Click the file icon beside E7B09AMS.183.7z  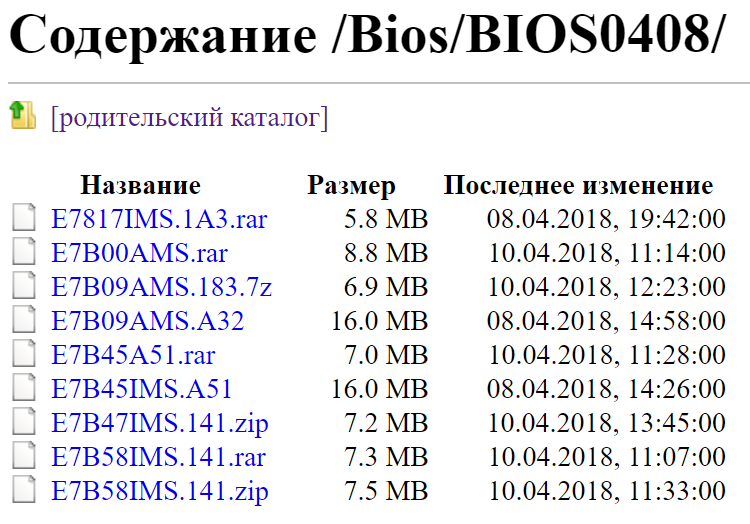(x=24, y=288)
